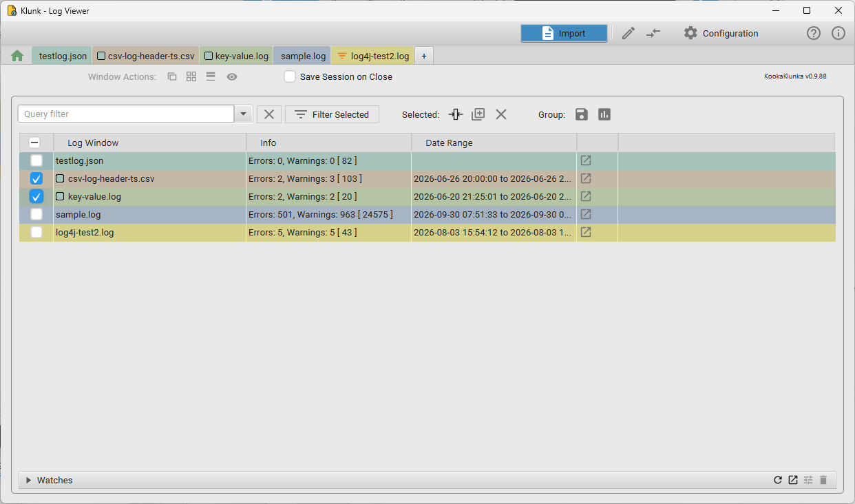Expand the Watches panel triangle
Viewport: 855px width, 504px height.
pos(28,481)
